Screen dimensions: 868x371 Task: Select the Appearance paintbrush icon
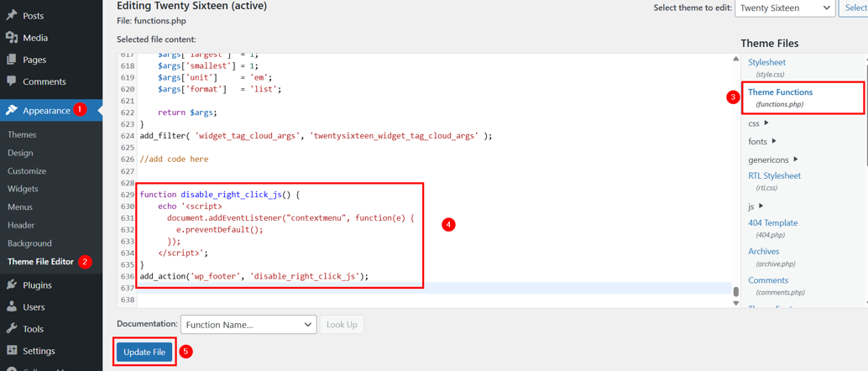[11, 110]
